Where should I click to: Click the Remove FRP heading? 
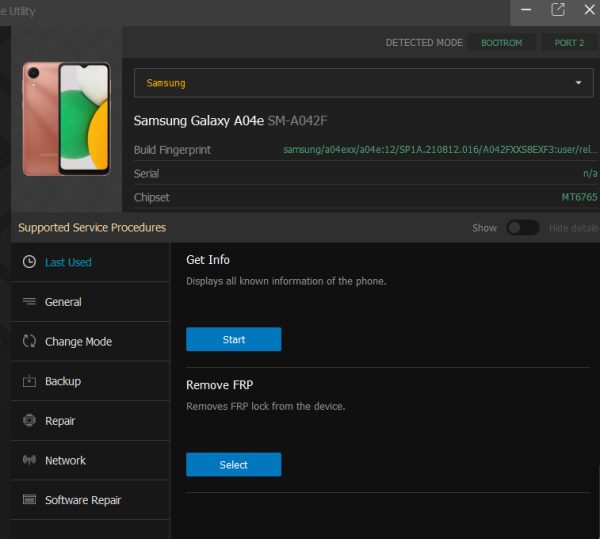point(219,385)
